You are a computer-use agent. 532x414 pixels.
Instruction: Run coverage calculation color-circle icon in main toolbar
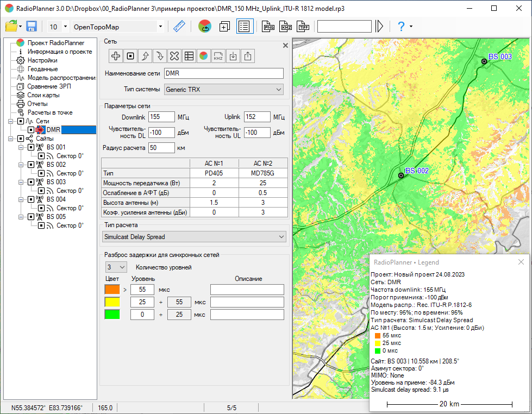pos(205,27)
